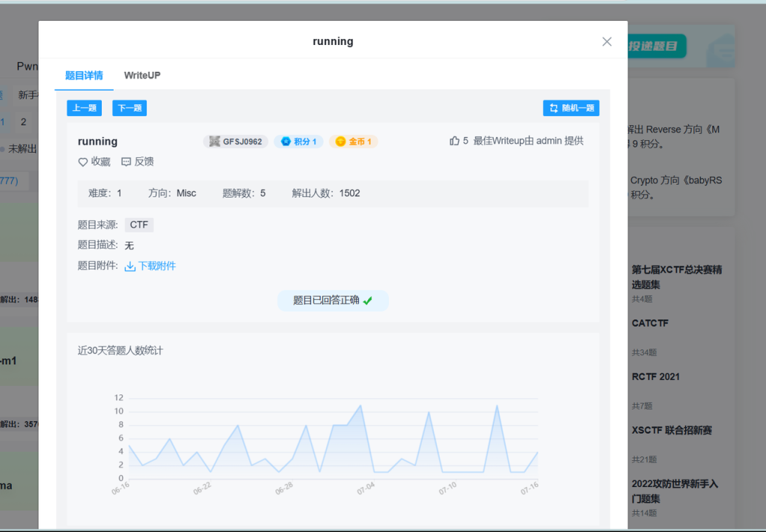The height and width of the screenshot is (532, 766).
Task: Click the thumbs-up like icon
Action: pyautogui.click(x=454, y=141)
